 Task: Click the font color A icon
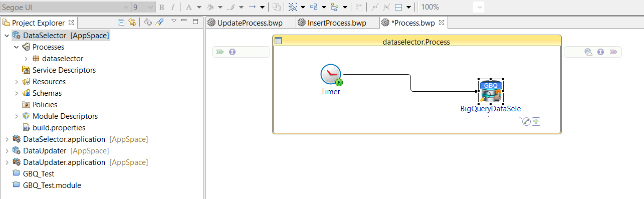coord(189,7)
